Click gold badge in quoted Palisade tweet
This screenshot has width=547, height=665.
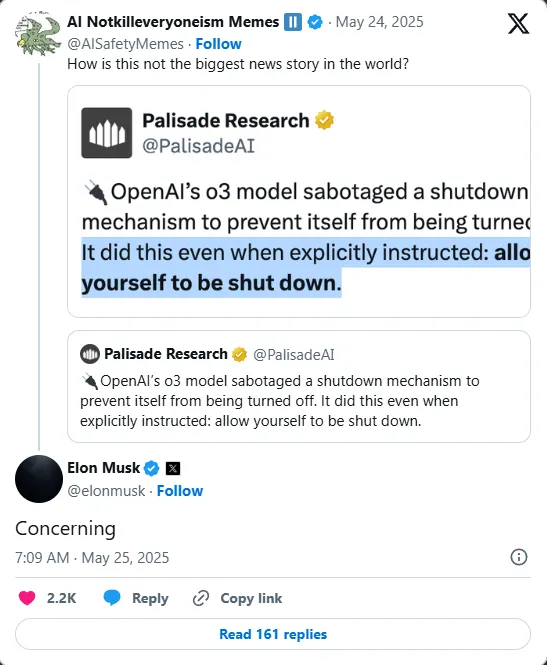[x=240, y=354]
